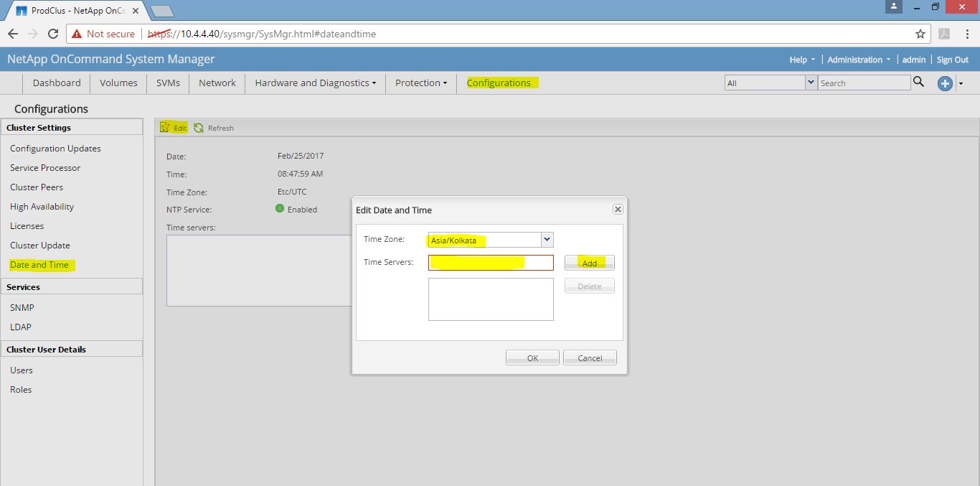Click the user silhouette icon at top right
The height and width of the screenshot is (486, 980).
click(892, 7)
